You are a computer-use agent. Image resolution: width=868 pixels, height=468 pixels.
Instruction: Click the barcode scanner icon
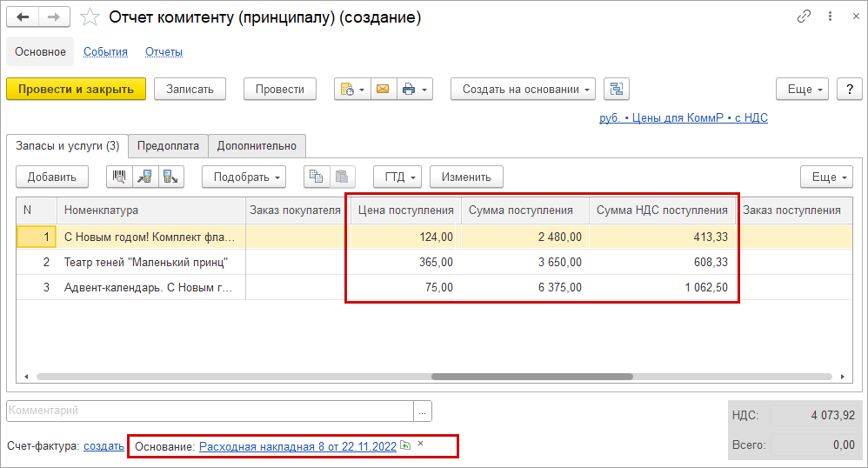pos(119,177)
